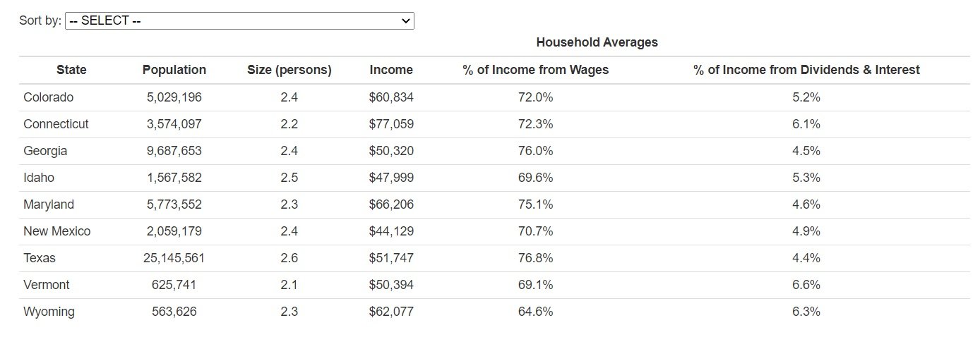
Task: Click the Income column header
Action: [391, 70]
